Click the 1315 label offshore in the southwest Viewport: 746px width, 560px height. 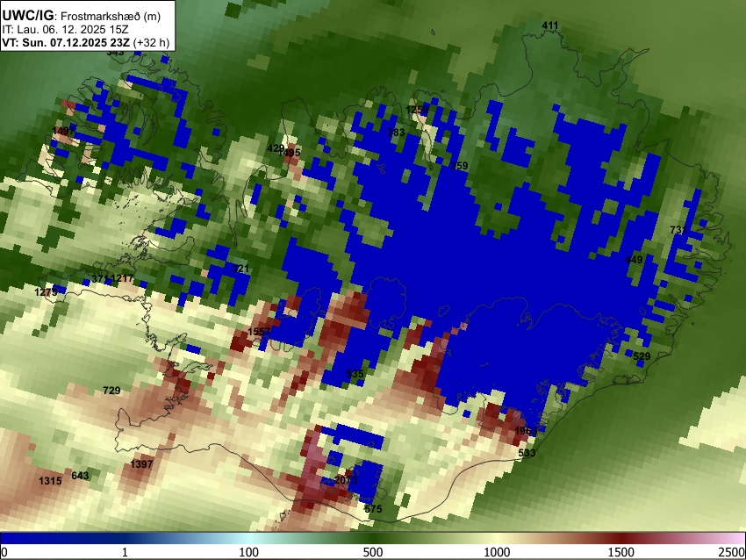[50, 481]
